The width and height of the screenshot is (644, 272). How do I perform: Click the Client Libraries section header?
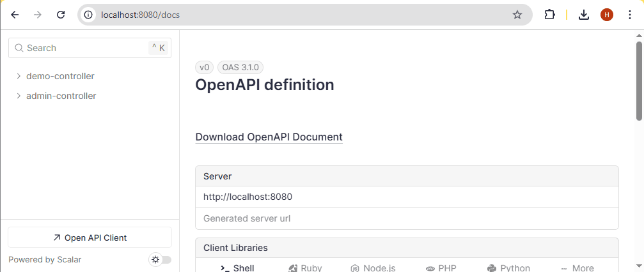[x=407, y=248]
